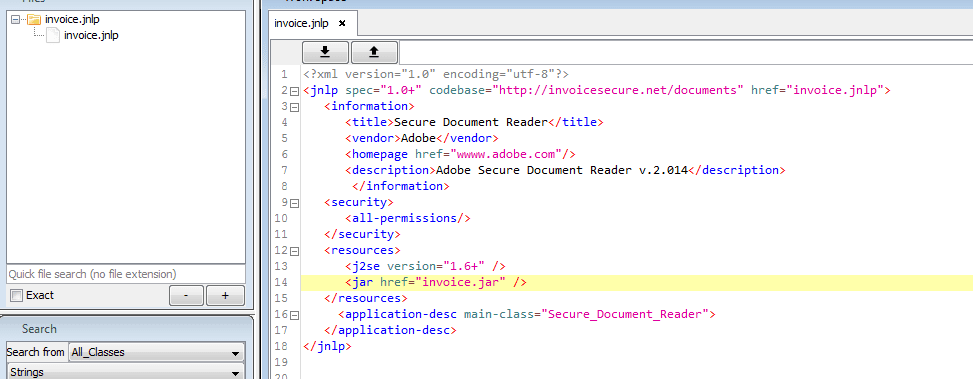The image size is (973, 379).
Task: Click the all-permissions tag on line 10
Action: tap(408, 218)
